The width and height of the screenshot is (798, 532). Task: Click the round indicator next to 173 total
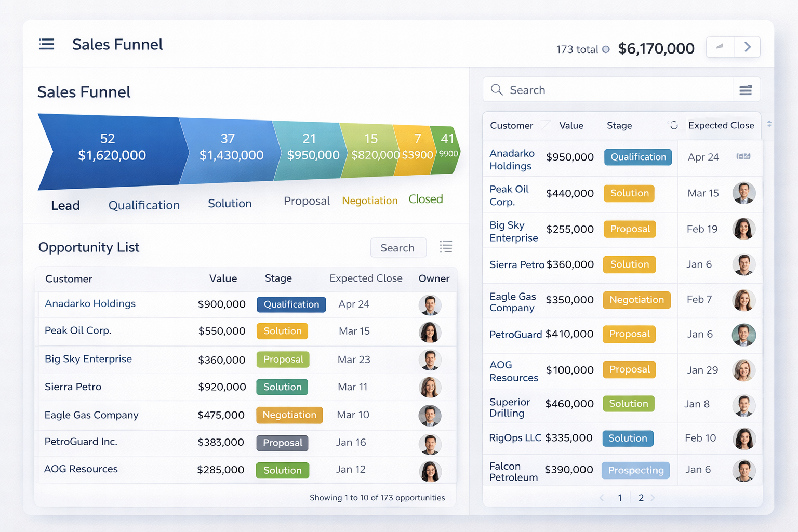pos(606,49)
